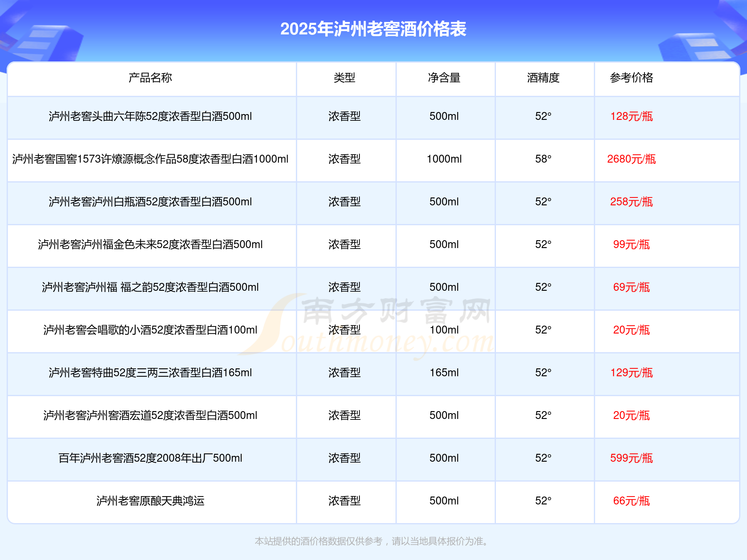The height and width of the screenshot is (560, 747).
Task: Select 泸州老窖泸州白瓶酒52度 product name
Action: point(150,202)
